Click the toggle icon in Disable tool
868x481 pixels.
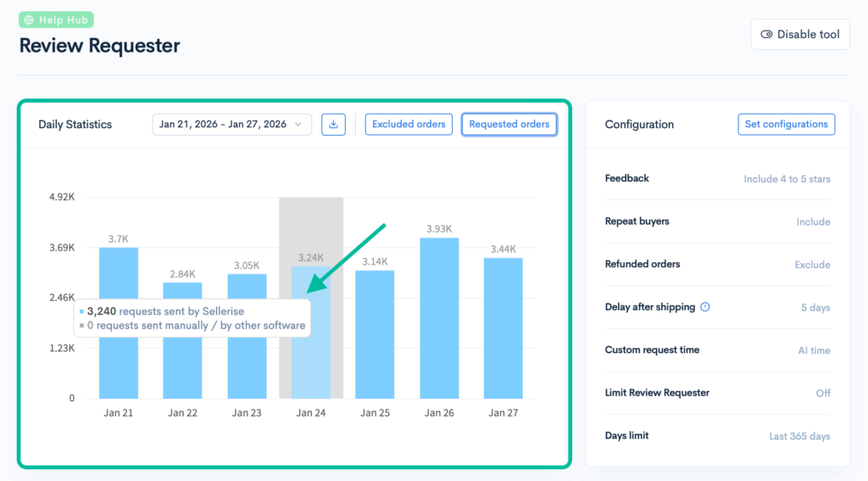766,35
